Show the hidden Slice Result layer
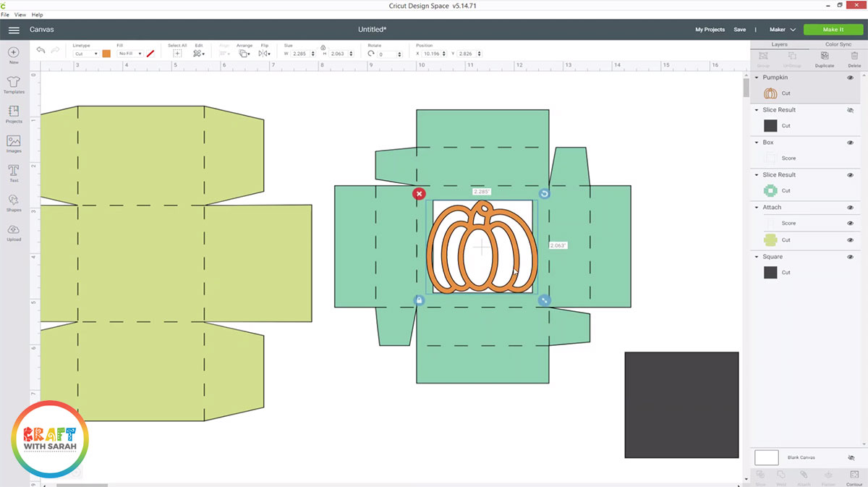Image resolution: width=868 pixels, height=487 pixels. tap(850, 110)
